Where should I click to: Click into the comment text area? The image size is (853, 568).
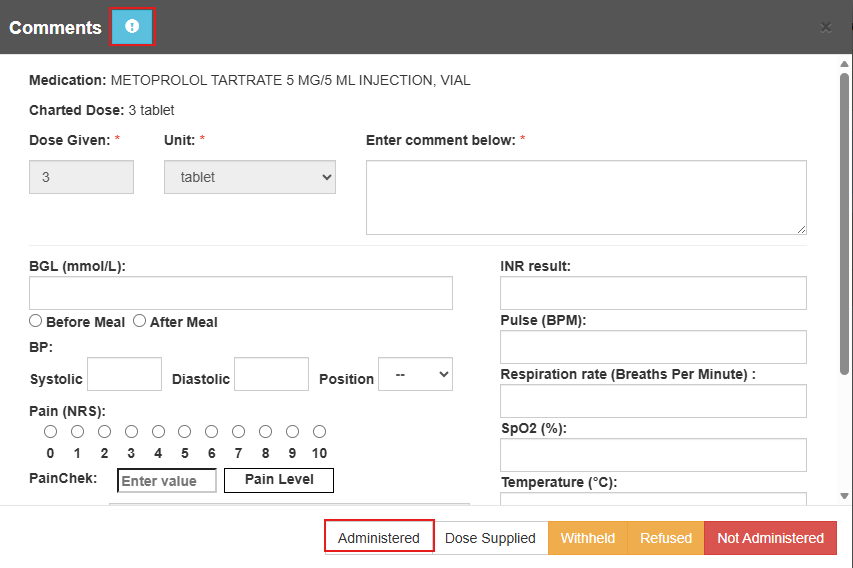(x=586, y=197)
